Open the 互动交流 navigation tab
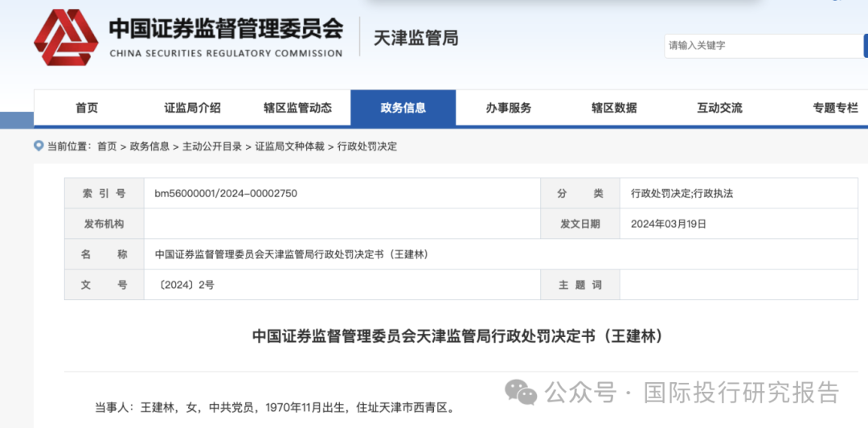Image resolution: width=868 pixels, height=428 pixels. pos(719,108)
